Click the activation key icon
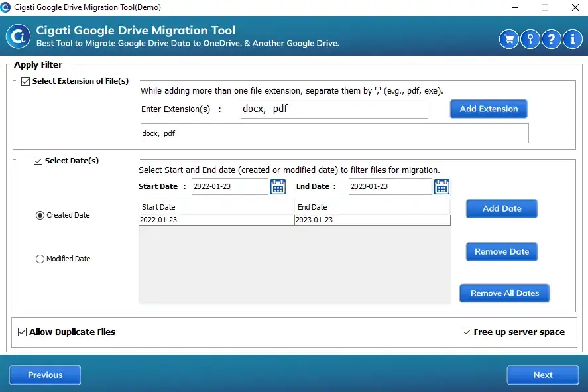The height and width of the screenshot is (392, 588). 530,39
